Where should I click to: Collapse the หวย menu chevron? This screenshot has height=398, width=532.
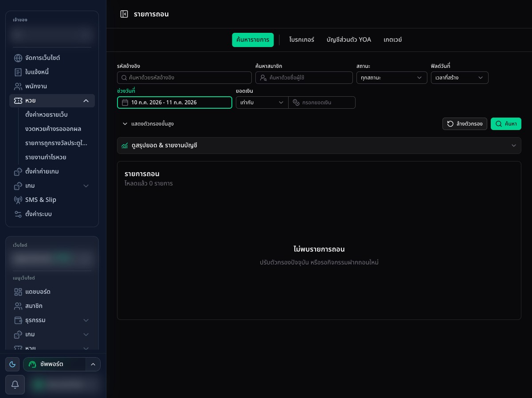pyautogui.click(x=86, y=101)
